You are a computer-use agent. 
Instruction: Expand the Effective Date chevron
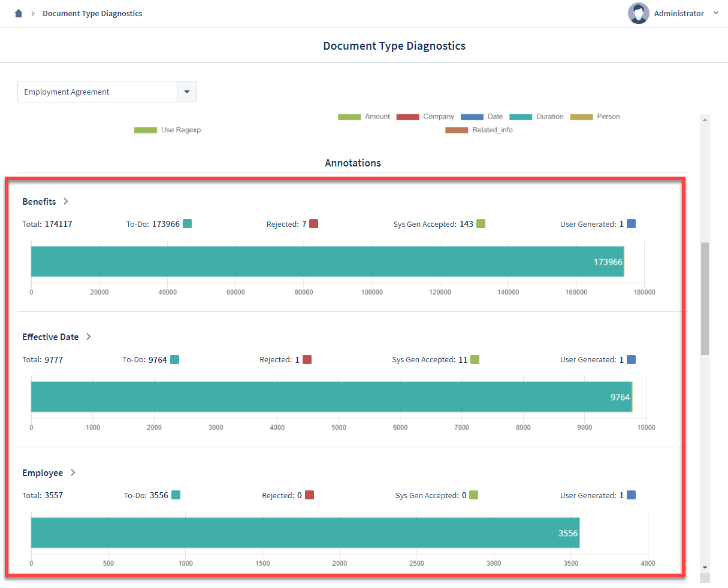(x=89, y=337)
